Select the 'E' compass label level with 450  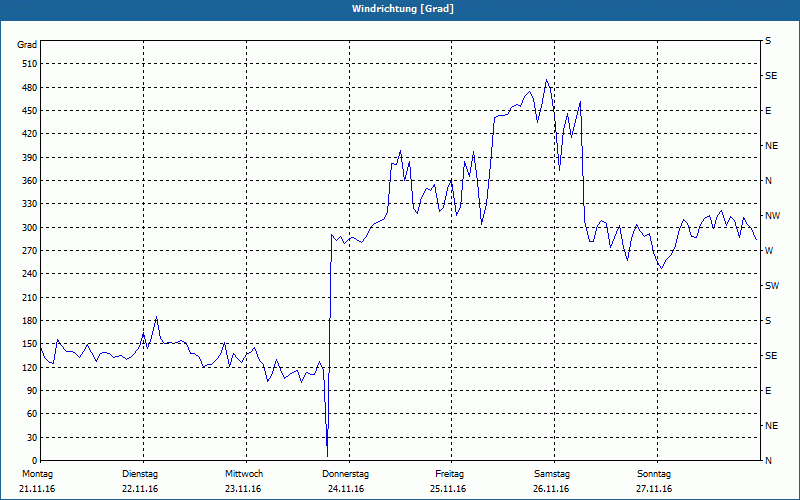768,111
